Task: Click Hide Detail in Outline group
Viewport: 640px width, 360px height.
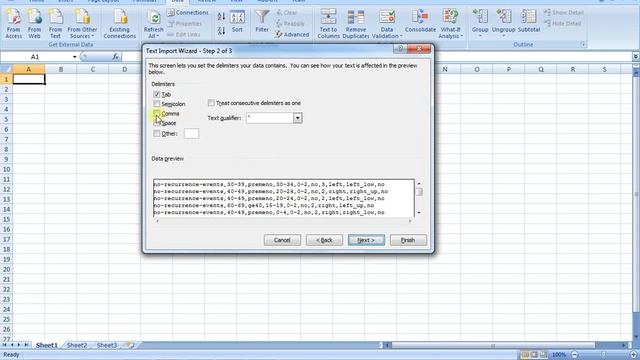Action: pos(562,24)
